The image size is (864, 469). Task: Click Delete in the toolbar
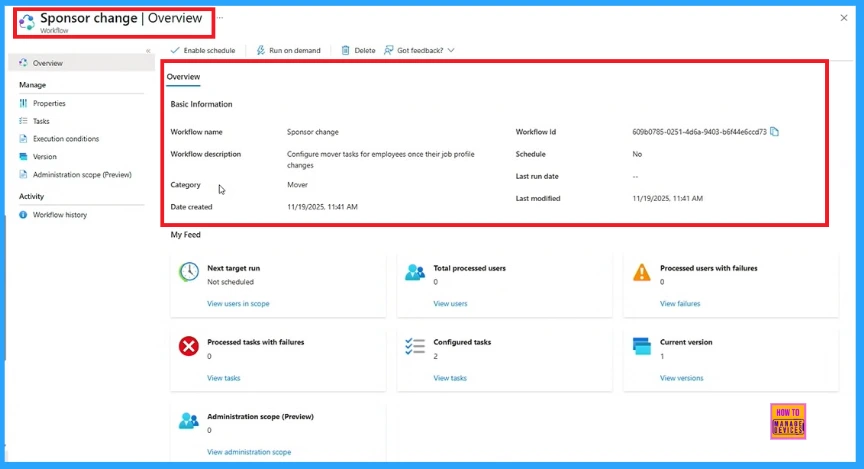click(358, 50)
